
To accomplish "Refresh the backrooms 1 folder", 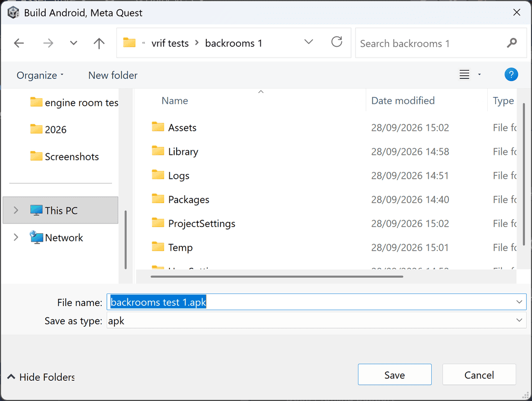I will coord(337,42).
